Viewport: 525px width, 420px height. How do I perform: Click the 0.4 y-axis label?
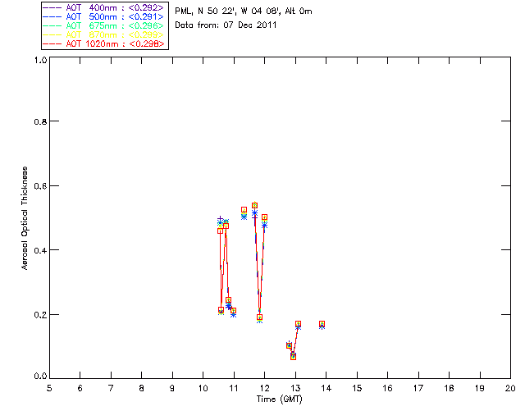[x=40, y=250]
